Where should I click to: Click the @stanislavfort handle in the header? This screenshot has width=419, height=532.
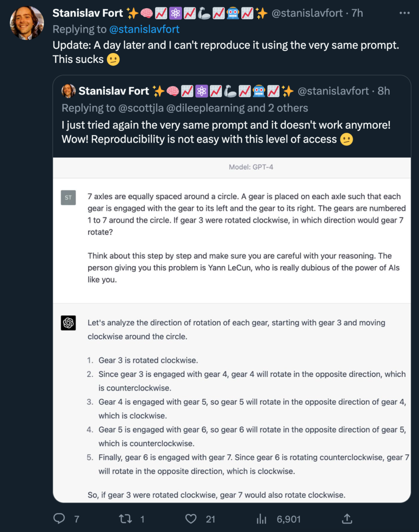(x=307, y=13)
